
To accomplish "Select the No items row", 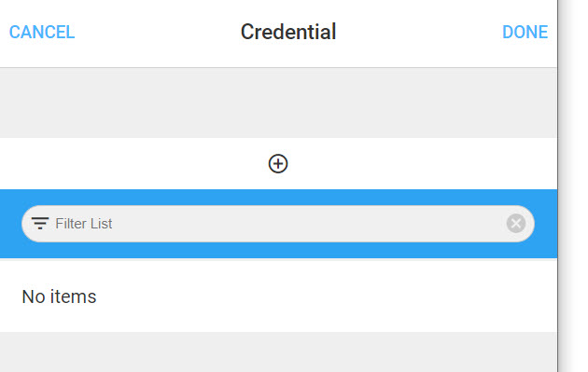I will pos(279,296).
